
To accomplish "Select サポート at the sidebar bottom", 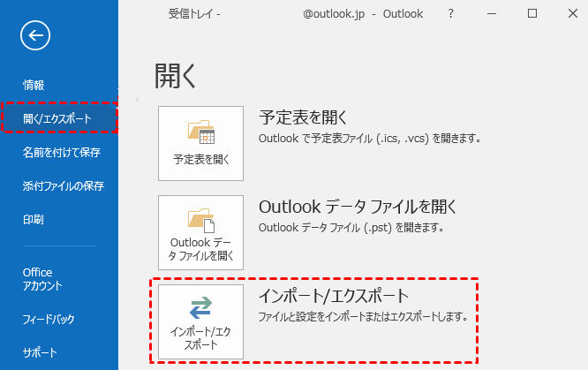I will tap(40, 352).
